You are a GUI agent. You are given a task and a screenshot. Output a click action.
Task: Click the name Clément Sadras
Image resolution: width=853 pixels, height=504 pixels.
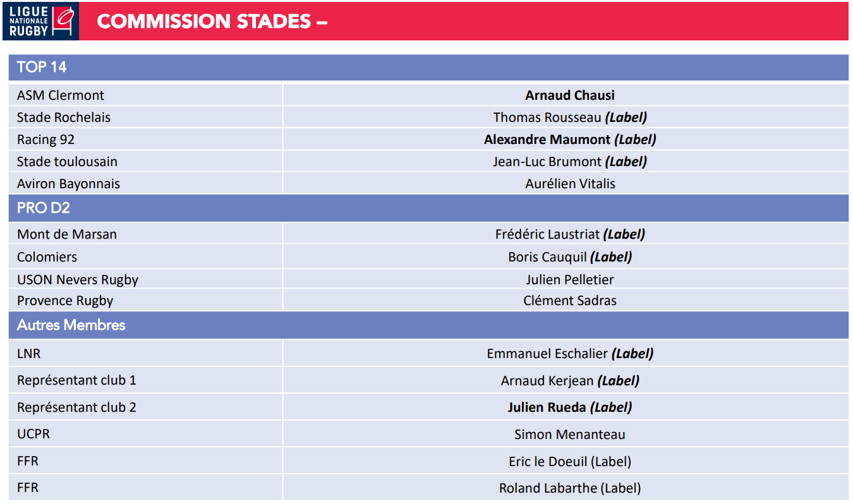click(x=570, y=301)
